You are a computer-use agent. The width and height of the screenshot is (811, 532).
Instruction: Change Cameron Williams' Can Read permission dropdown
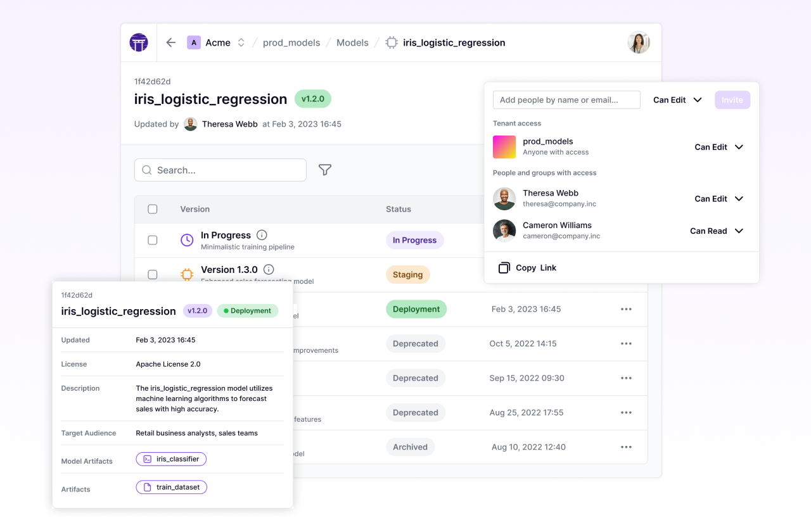717,231
